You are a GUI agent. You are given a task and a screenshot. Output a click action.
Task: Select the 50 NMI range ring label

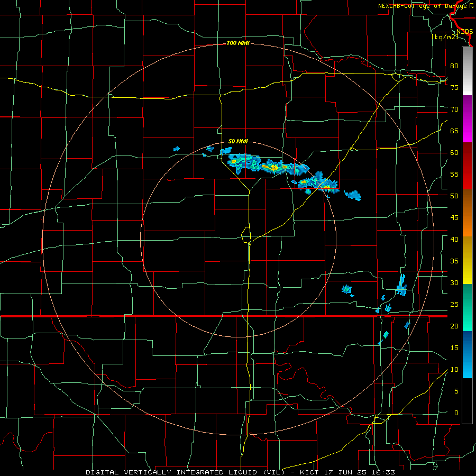coord(238,141)
